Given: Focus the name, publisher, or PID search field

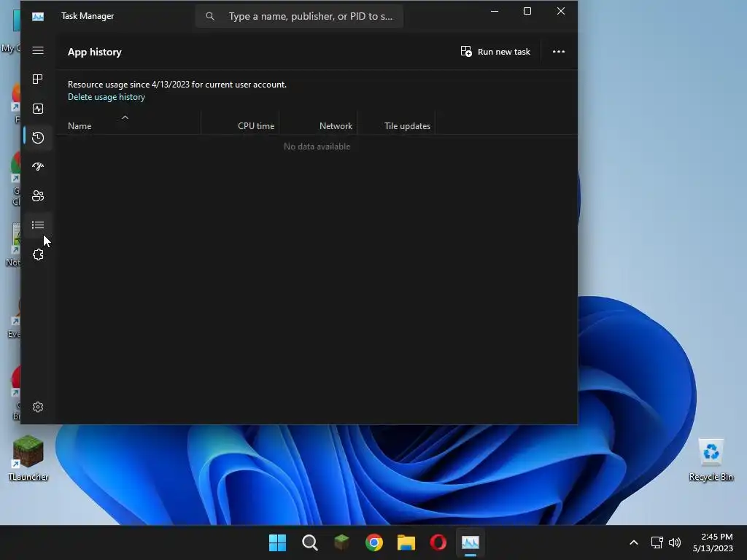Looking at the screenshot, I should (x=299, y=16).
